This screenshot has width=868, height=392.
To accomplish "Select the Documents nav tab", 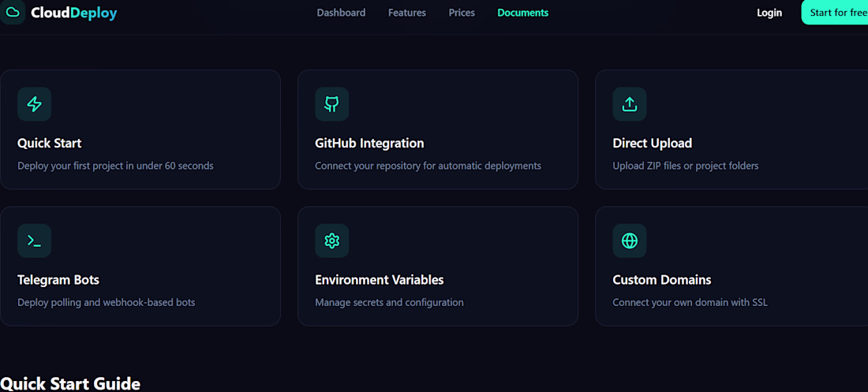I will [x=522, y=13].
